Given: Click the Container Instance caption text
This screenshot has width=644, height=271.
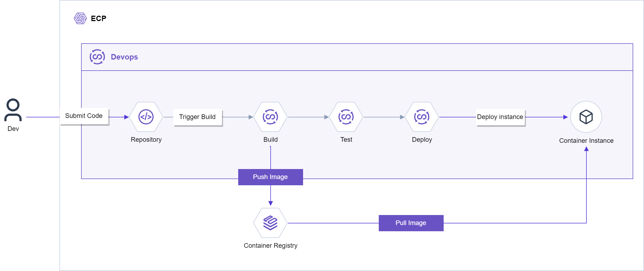Looking at the screenshot, I should (x=586, y=141).
